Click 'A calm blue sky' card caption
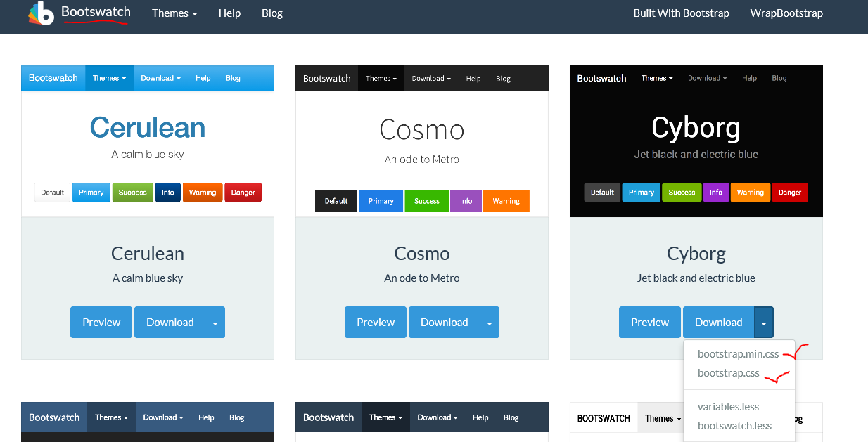 [x=148, y=278]
